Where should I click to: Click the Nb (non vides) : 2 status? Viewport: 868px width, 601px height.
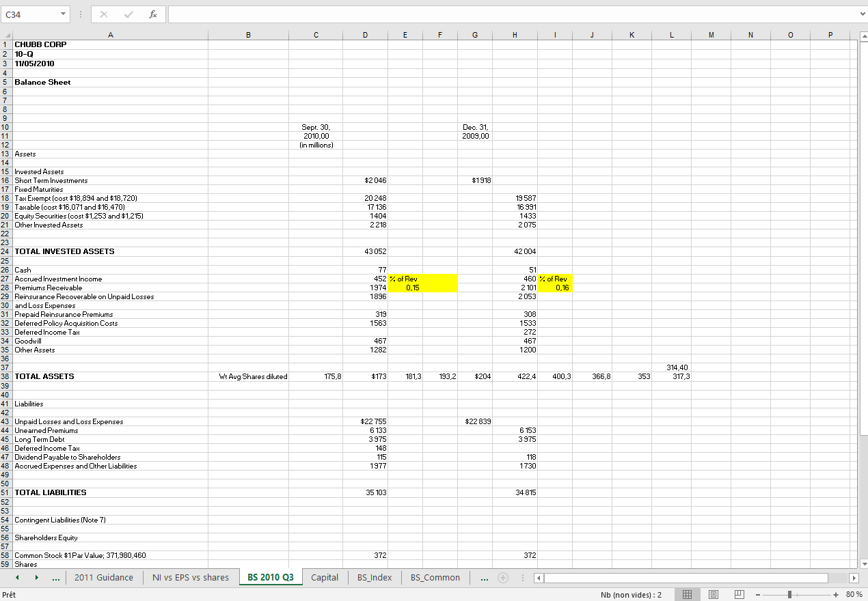(x=631, y=594)
